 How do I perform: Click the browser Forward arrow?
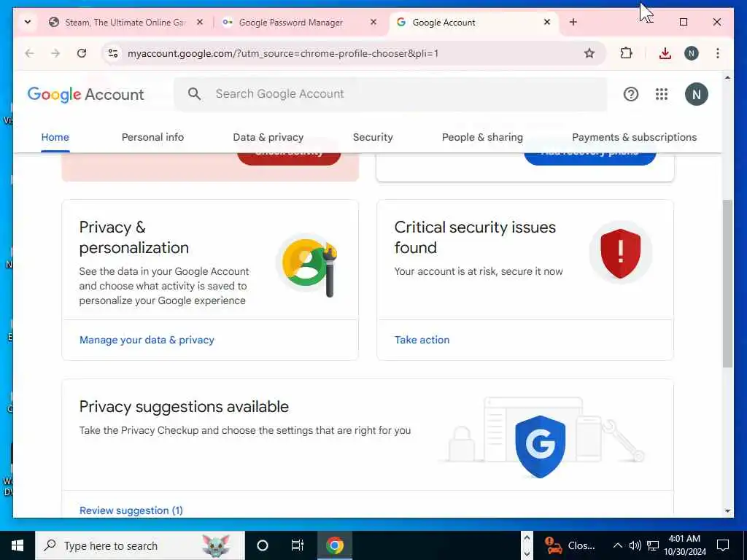pos(55,53)
